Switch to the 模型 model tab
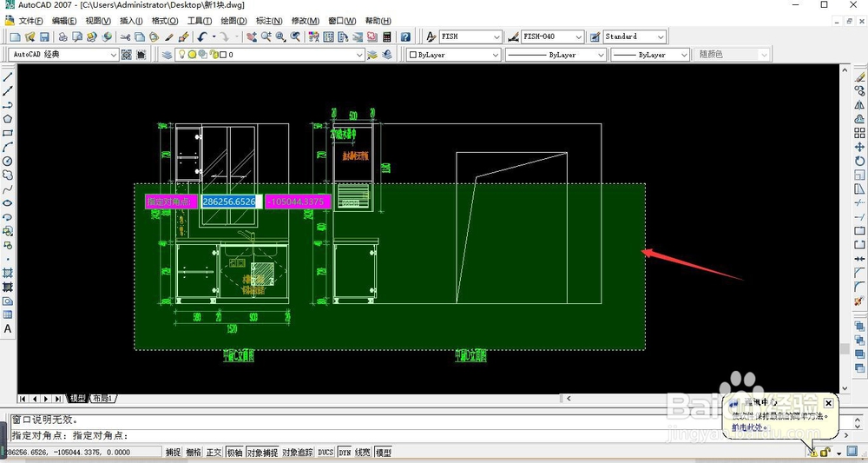Image resolution: width=868 pixels, height=463 pixels. pyautogui.click(x=77, y=398)
